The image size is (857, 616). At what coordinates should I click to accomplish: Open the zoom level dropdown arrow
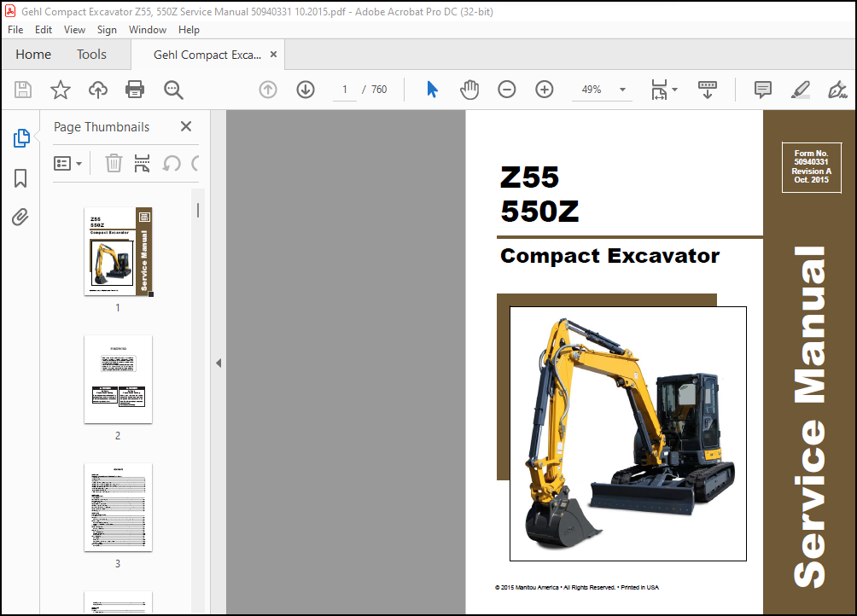622,90
